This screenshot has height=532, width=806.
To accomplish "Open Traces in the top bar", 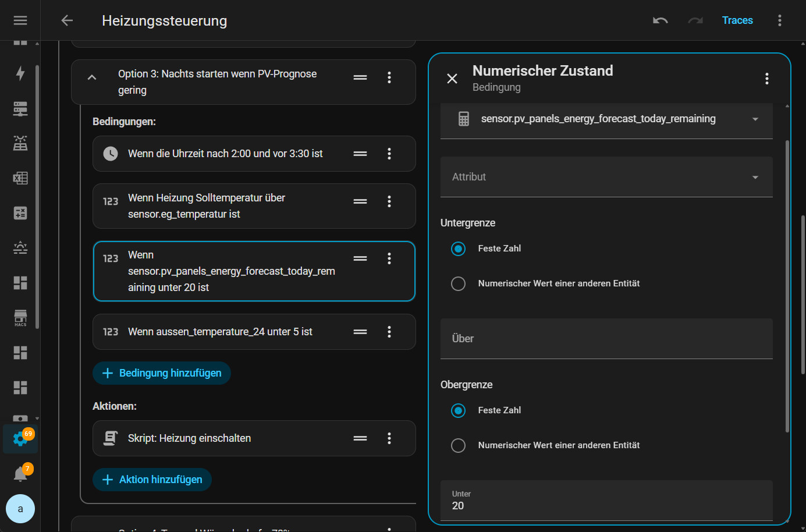I will (737, 20).
